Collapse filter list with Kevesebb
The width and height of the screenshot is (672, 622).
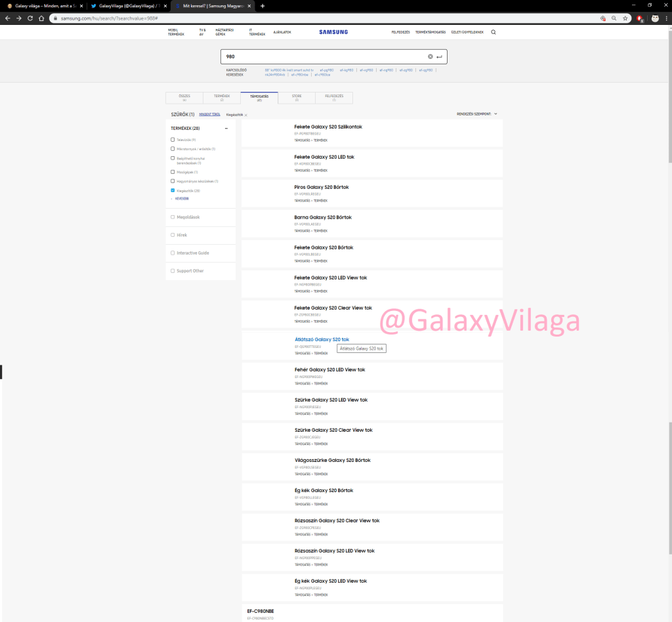(x=182, y=198)
